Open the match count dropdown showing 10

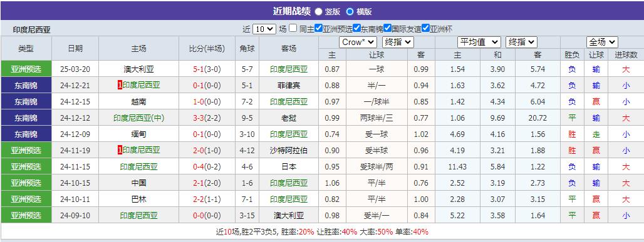[x=264, y=29]
